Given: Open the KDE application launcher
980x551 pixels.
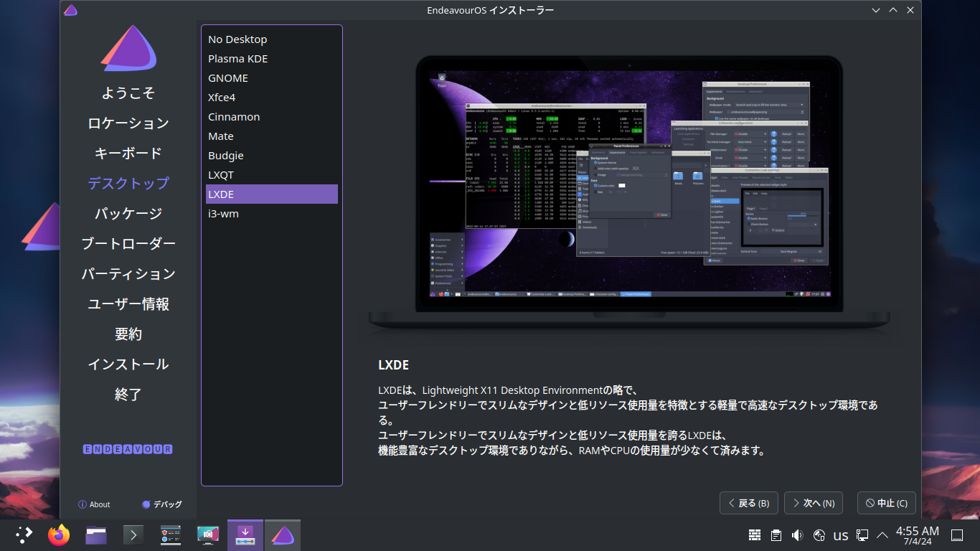Looking at the screenshot, I should (x=24, y=534).
